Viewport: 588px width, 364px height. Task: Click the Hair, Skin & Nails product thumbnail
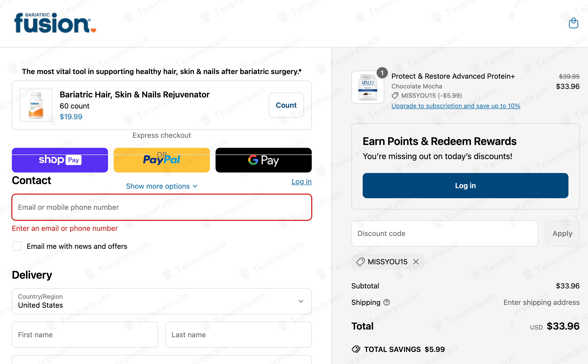coord(36,105)
